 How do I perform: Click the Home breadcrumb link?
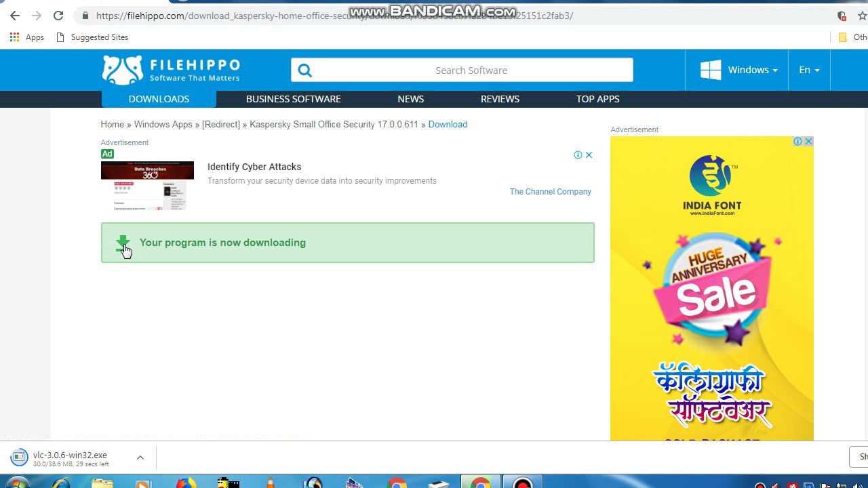click(112, 125)
